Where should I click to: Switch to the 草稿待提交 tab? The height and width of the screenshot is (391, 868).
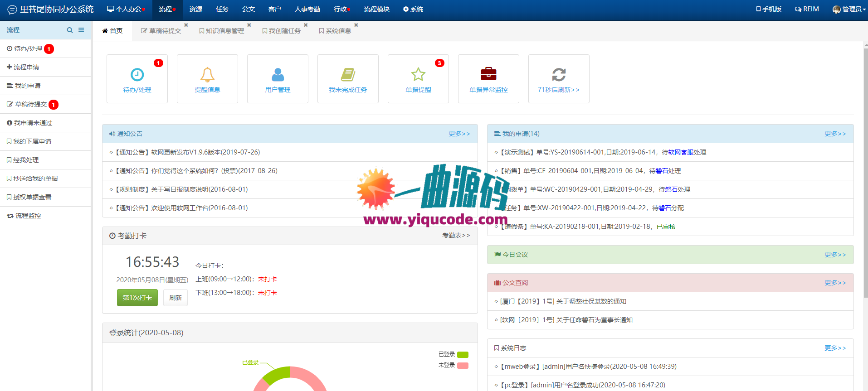tap(161, 31)
